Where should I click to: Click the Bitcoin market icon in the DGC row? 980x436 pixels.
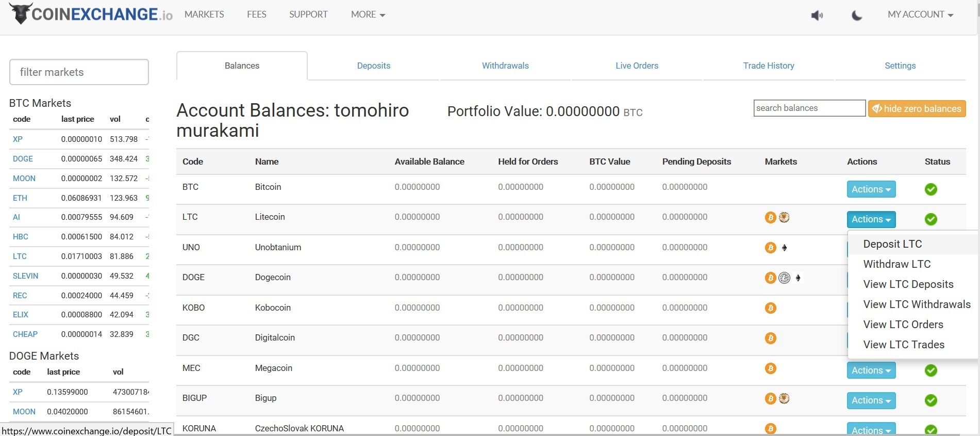[x=770, y=338]
